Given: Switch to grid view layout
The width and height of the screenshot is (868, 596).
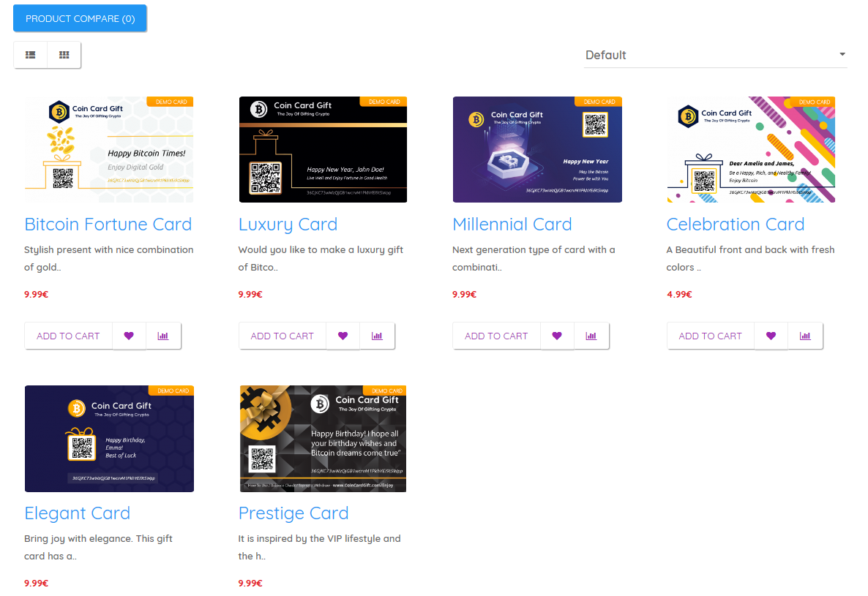Looking at the screenshot, I should [64, 55].
